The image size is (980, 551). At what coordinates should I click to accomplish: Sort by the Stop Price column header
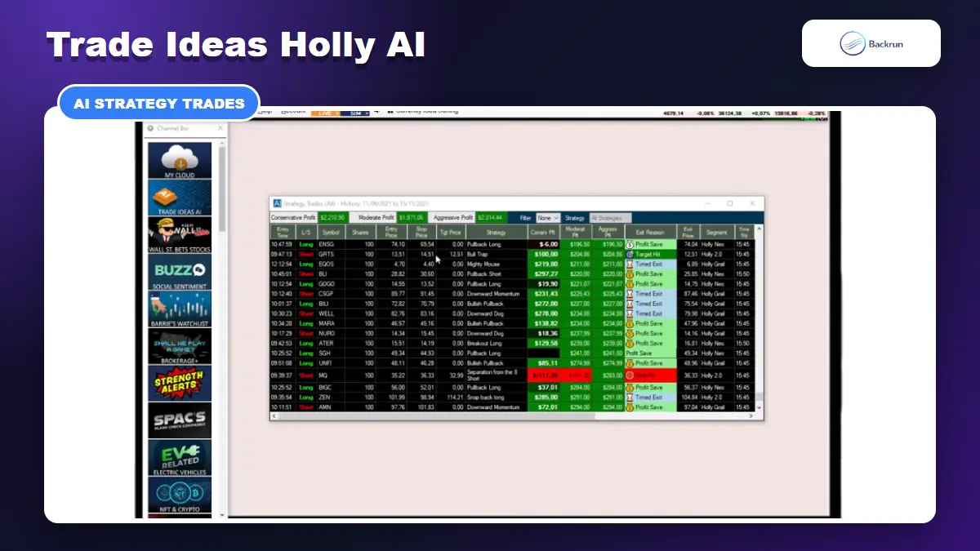(421, 232)
